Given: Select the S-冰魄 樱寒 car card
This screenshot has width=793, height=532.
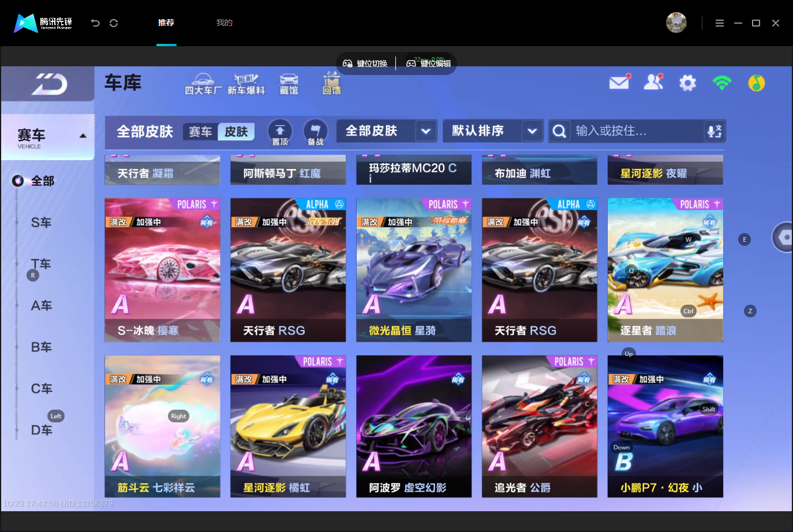Looking at the screenshot, I should pos(162,270).
